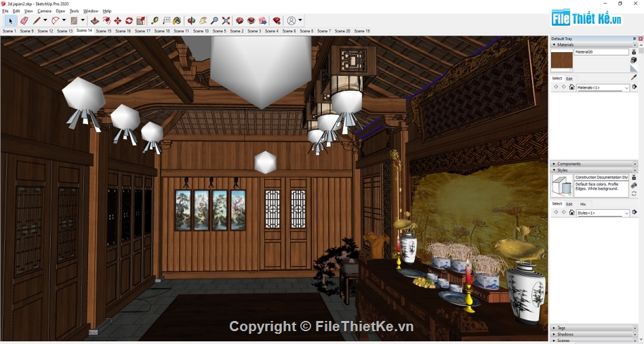This screenshot has width=644, height=344.
Task: Switch to Scene 15 tab
Action: (104, 30)
